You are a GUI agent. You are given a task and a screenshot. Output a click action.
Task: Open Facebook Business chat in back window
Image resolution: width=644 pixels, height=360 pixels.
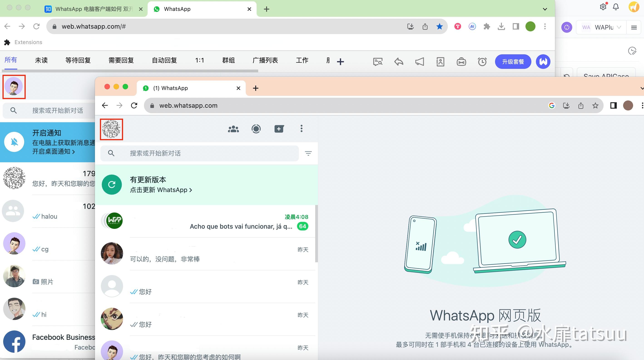[47, 342]
